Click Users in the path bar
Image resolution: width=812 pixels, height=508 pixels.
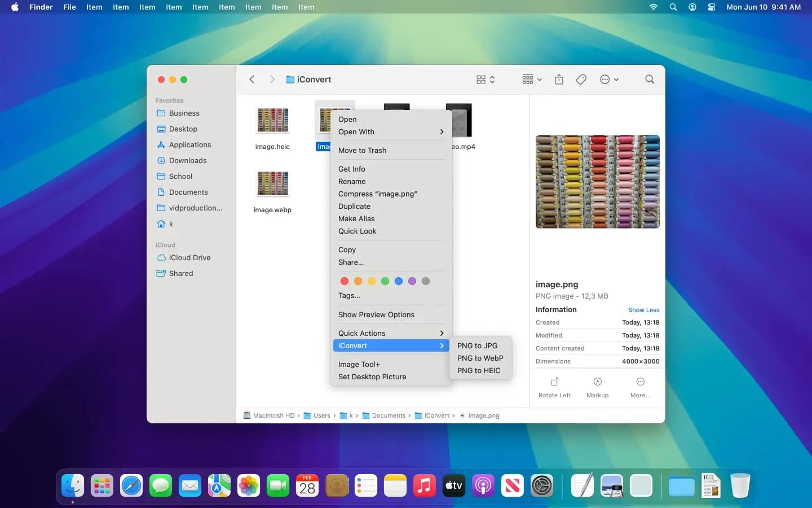[317, 416]
